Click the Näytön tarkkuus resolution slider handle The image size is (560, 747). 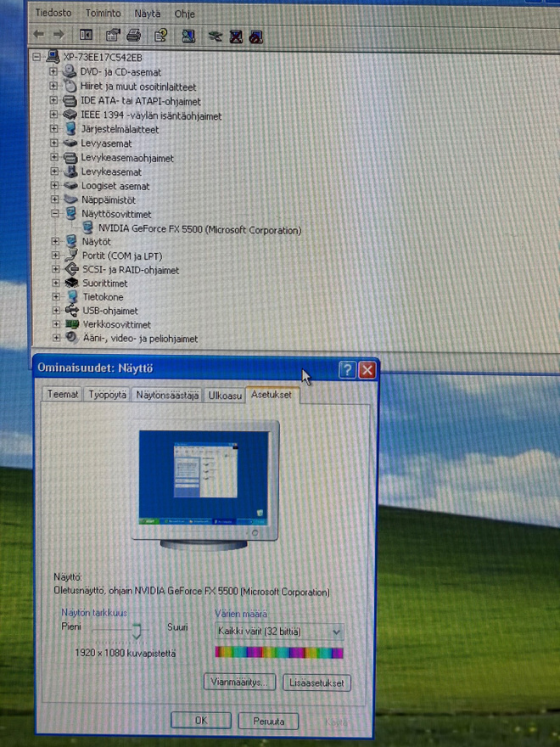pyautogui.click(x=137, y=631)
